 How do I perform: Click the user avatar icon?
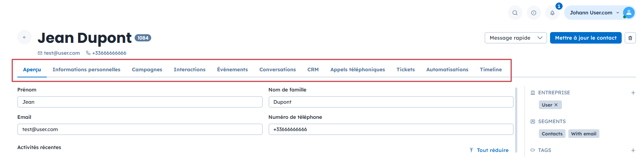tap(629, 13)
